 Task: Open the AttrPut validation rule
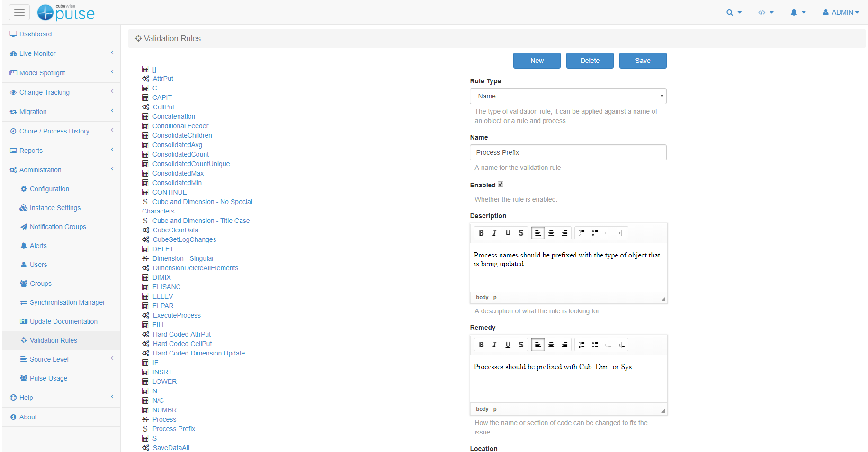click(163, 79)
